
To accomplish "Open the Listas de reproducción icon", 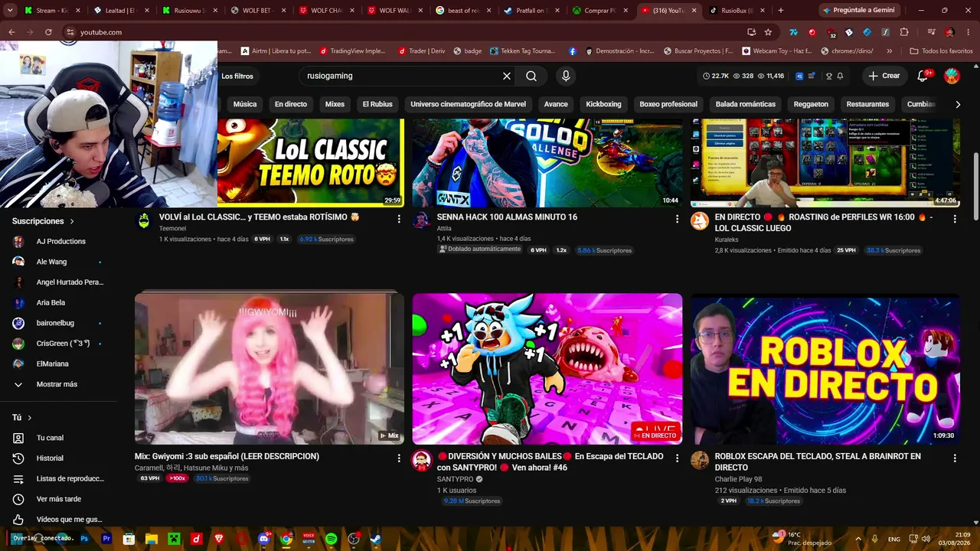I will pyautogui.click(x=18, y=478).
